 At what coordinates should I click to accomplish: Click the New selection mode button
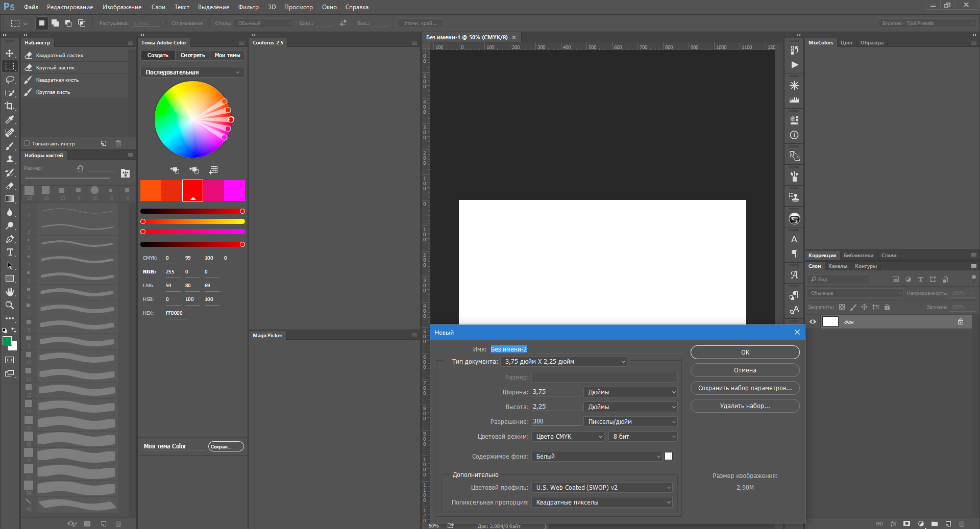tap(42, 23)
